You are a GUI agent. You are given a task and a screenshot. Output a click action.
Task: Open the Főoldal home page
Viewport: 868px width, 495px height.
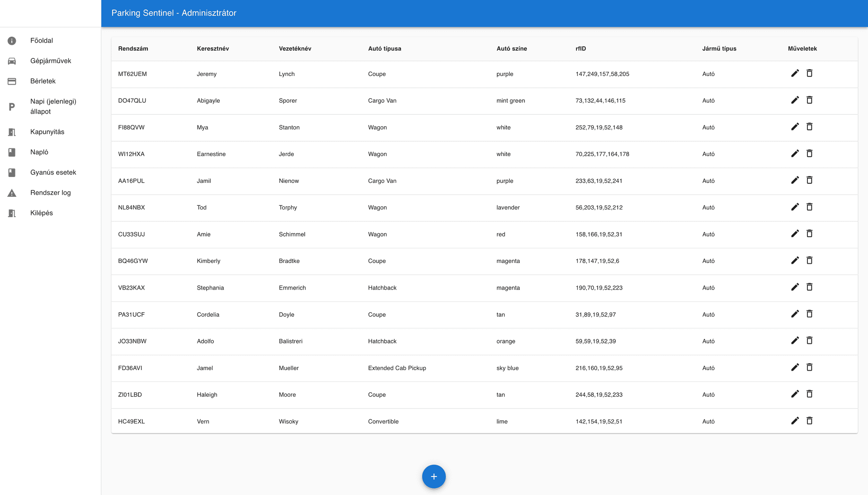coord(50,41)
